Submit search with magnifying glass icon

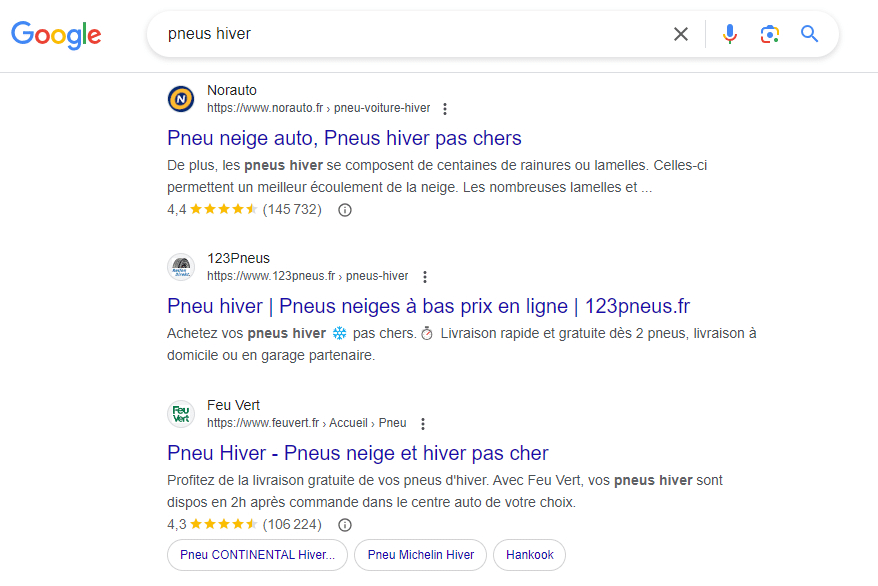click(x=809, y=34)
